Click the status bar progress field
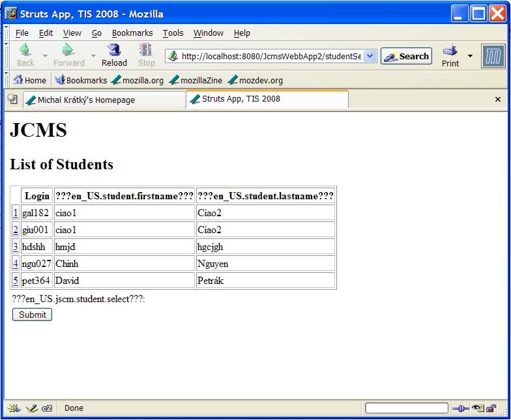This screenshot has height=420, width=511. [x=407, y=408]
